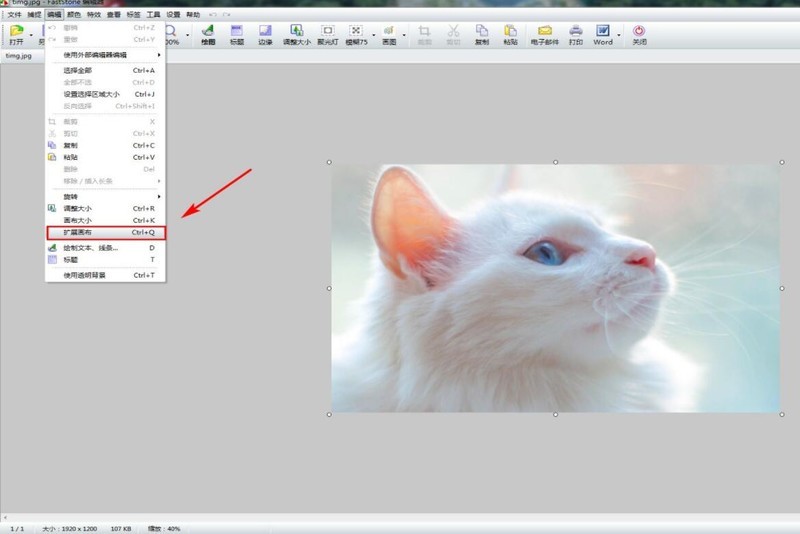Image resolution: width=800 pixels, height=534 pixels.
Task: Open the 边缘 (Edge) effect tool
Action: click(265, 35)
